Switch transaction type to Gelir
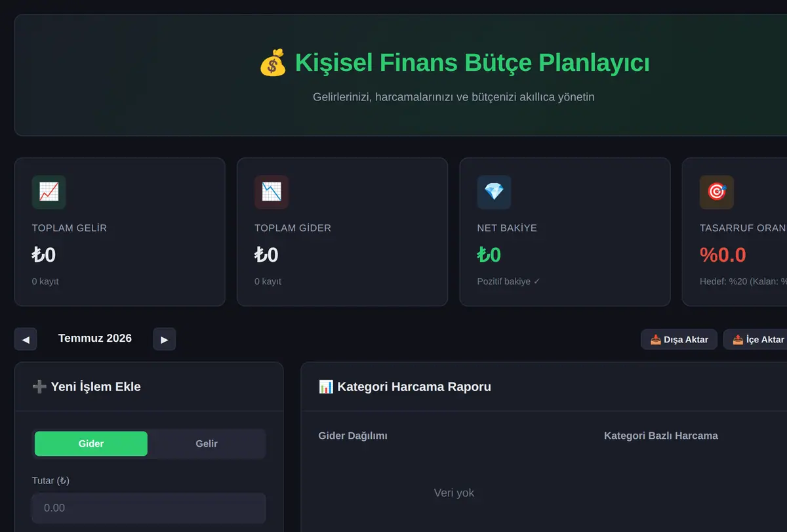 pos(207,443)
